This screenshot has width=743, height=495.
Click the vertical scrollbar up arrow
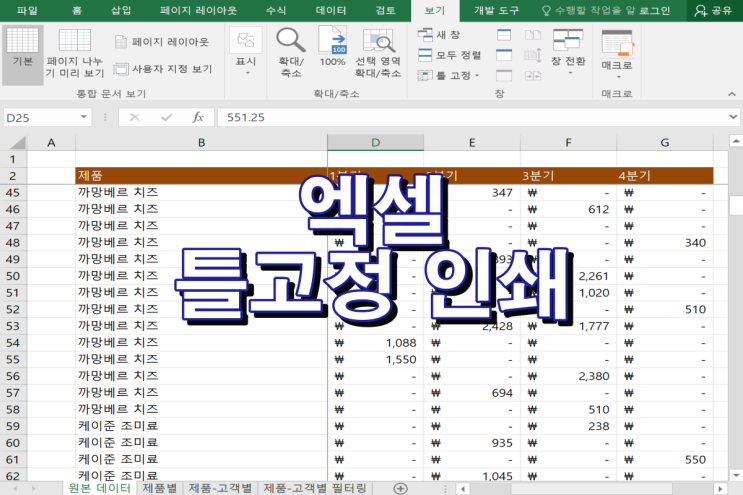(735, 141)
